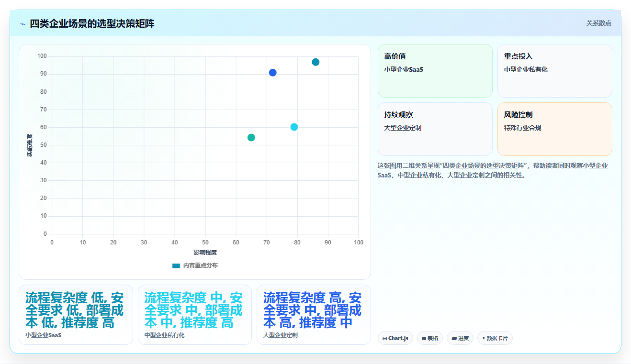Click the 特殊行业合规 text in the 风险控制 card
This screenshot has width=631, height=364.
[523, 128]
